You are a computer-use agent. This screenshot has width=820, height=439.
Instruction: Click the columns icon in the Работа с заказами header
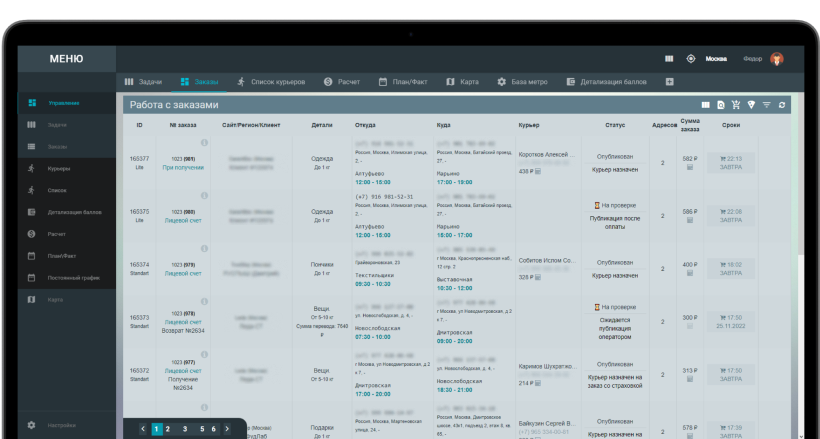(705, 105)
